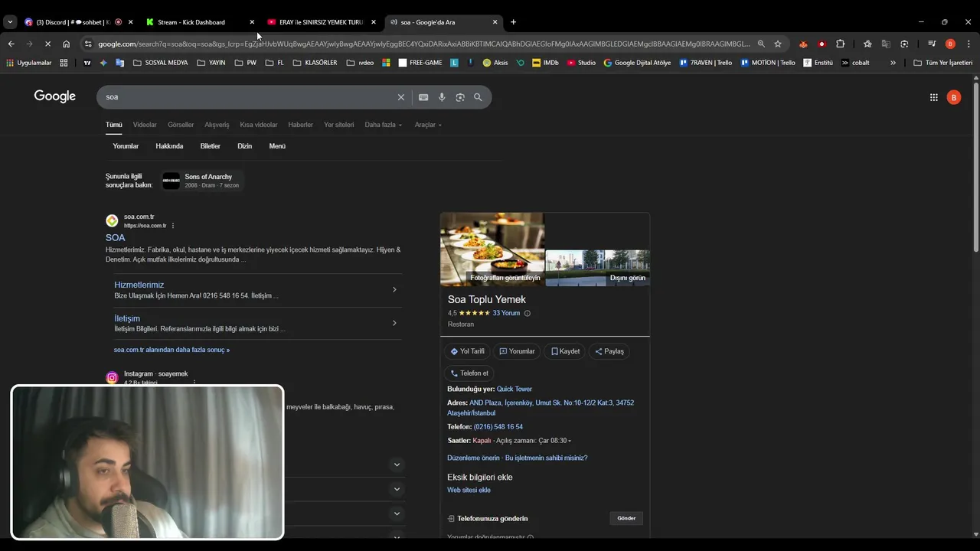Open the cobalt bookmark

click(x=855, y=63)
